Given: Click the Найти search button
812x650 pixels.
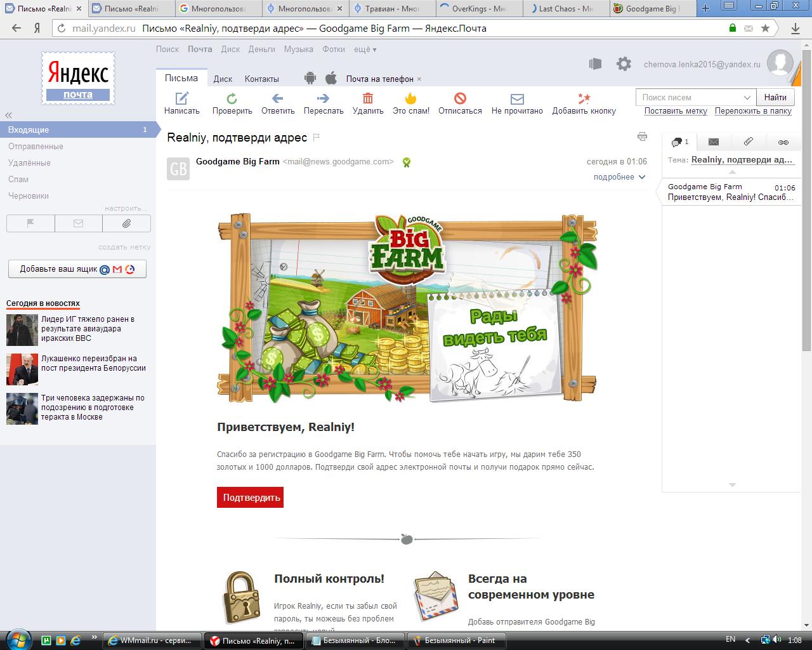Looking at the screenshot, I should 775,97.
